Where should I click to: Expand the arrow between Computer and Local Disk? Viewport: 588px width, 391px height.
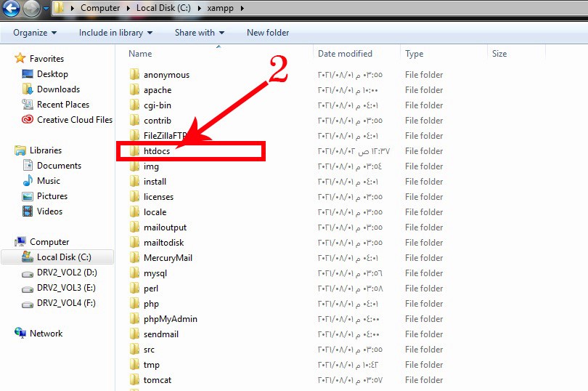128,8
